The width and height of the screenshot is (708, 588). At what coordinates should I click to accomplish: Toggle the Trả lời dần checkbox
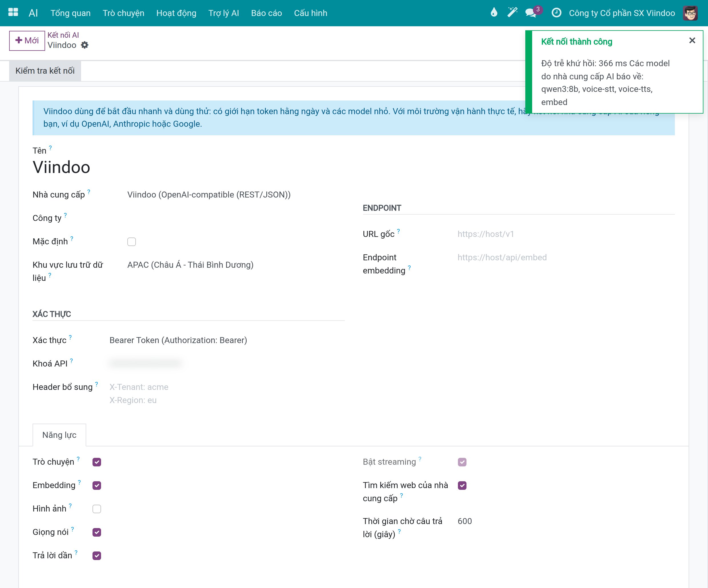(97, 556)
